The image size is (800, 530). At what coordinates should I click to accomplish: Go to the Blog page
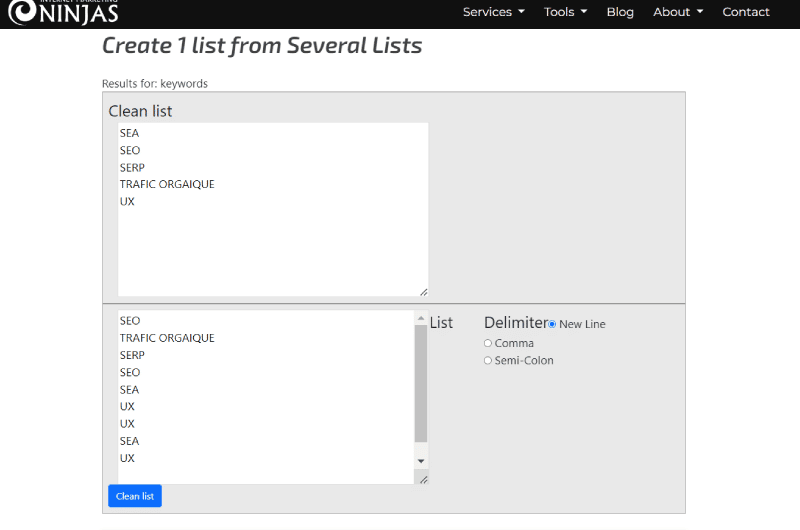(620, 12)
